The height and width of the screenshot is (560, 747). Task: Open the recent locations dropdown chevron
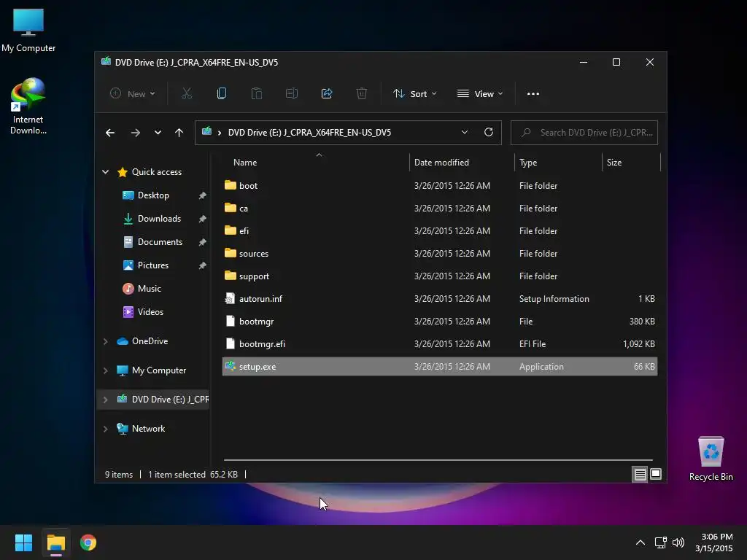(x=158, y=133)
